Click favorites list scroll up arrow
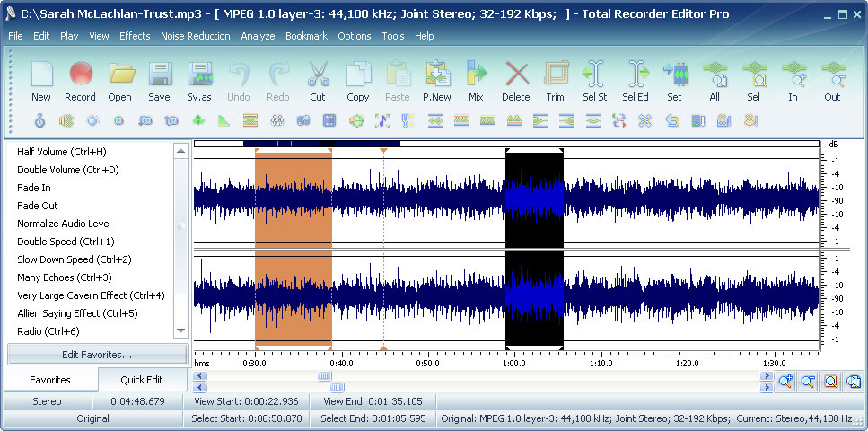Image resolution: width=868 pixels, height=431 pixels. pos(180,151)
